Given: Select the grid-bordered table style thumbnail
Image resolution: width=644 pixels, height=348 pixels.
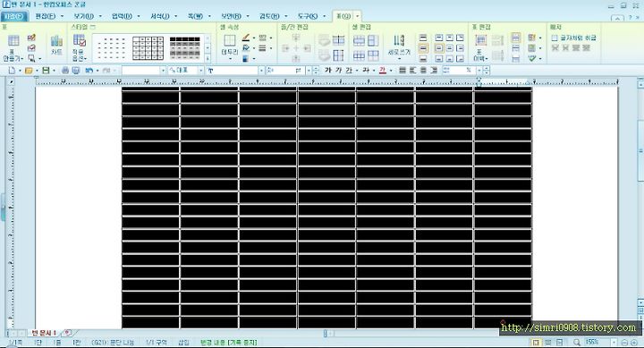Looking at the screenshot, I should tap(148, 48).
